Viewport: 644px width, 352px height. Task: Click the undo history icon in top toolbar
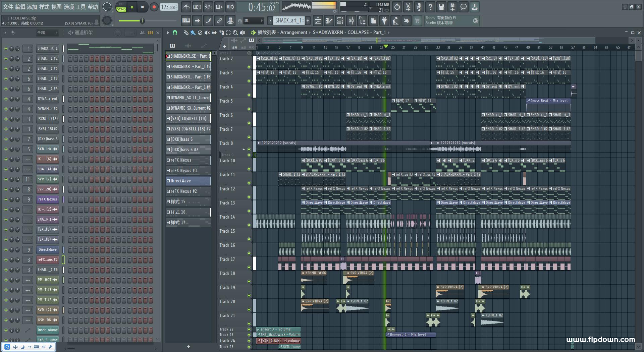(x=397, y=7)
